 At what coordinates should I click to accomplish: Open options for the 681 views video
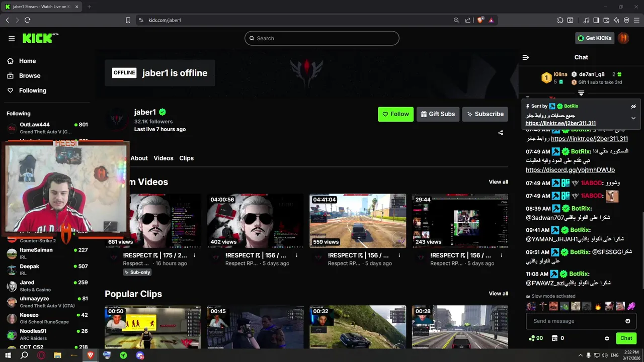[194, 255]
